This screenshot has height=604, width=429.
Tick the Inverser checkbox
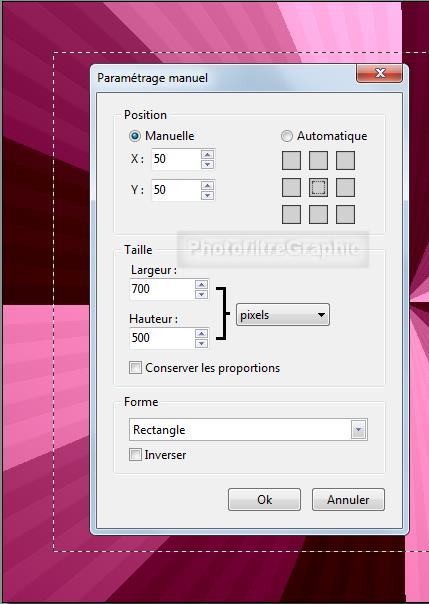[135, 455]
